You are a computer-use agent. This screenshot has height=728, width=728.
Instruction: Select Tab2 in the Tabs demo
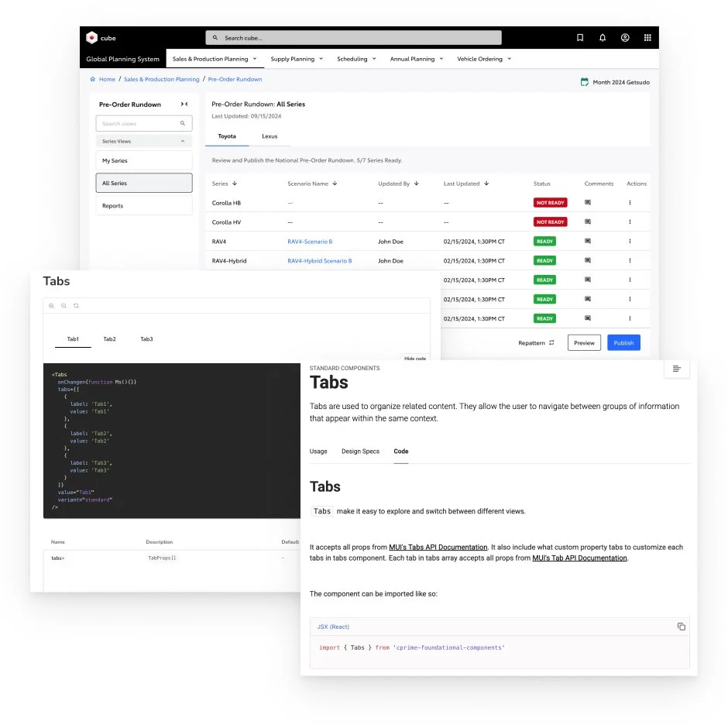coord(109,339)
